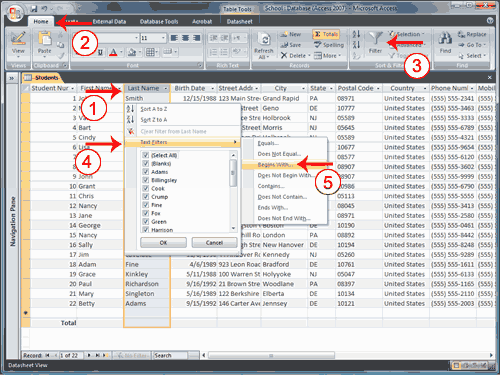
Task: Open State column dropdown arrow
Action: tap(331, 89)
